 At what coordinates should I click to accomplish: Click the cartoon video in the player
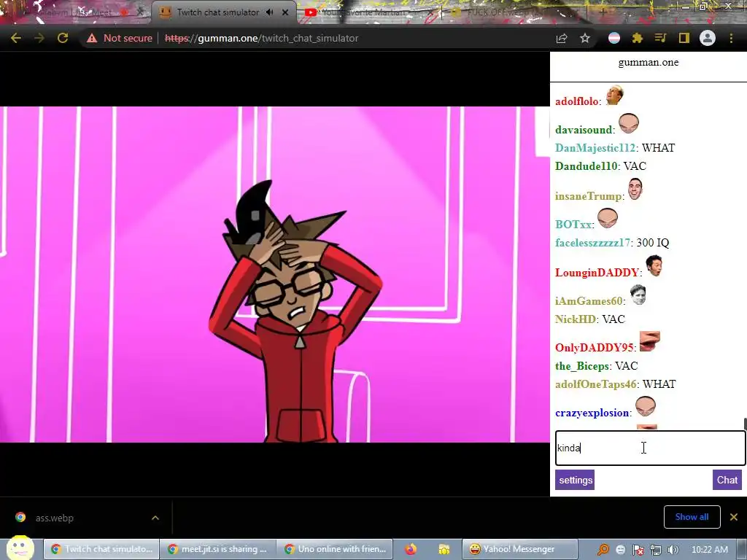coord(275,274)
